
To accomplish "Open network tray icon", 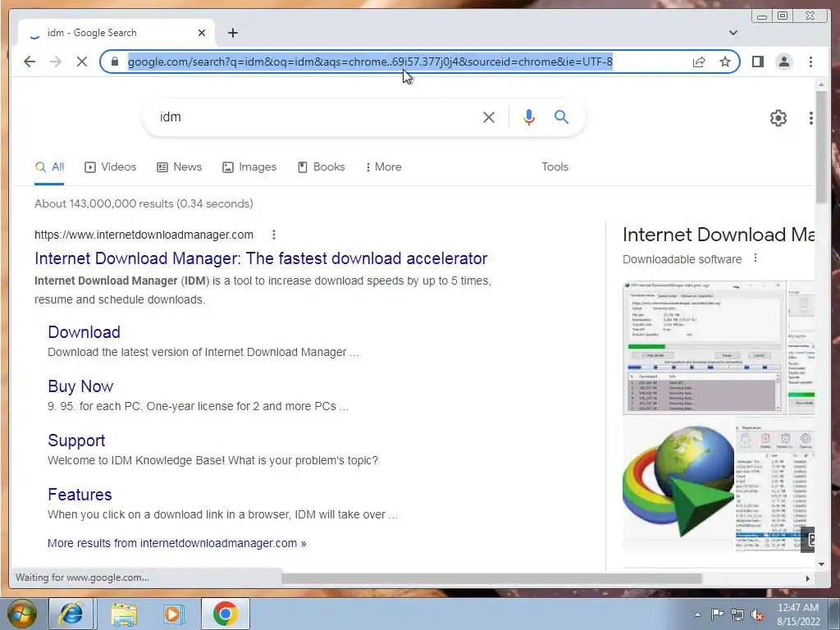I will [x=737, y=614].
